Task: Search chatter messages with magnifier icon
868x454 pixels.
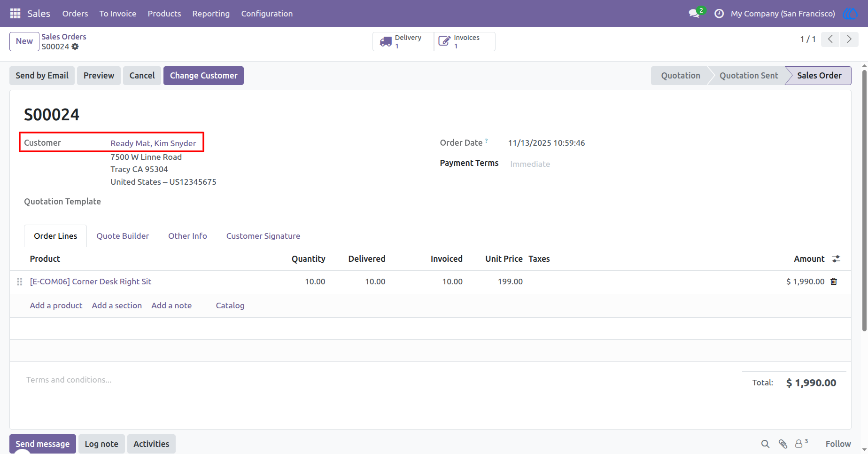Action: tap(765, 444)
